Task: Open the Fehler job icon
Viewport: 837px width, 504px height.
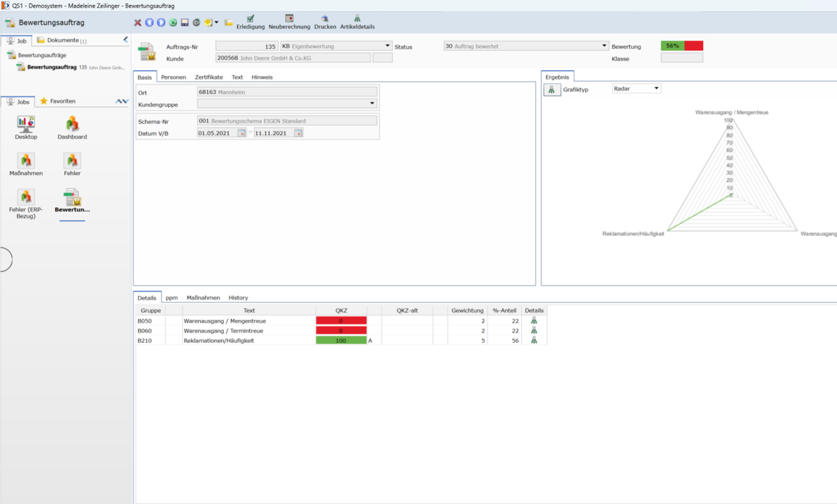Action: [x=72, y=165]
